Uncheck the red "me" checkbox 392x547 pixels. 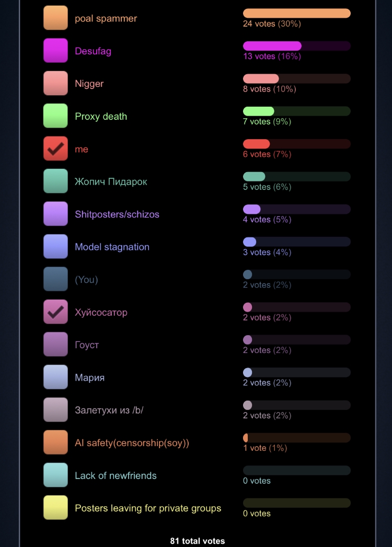(55, 149)
